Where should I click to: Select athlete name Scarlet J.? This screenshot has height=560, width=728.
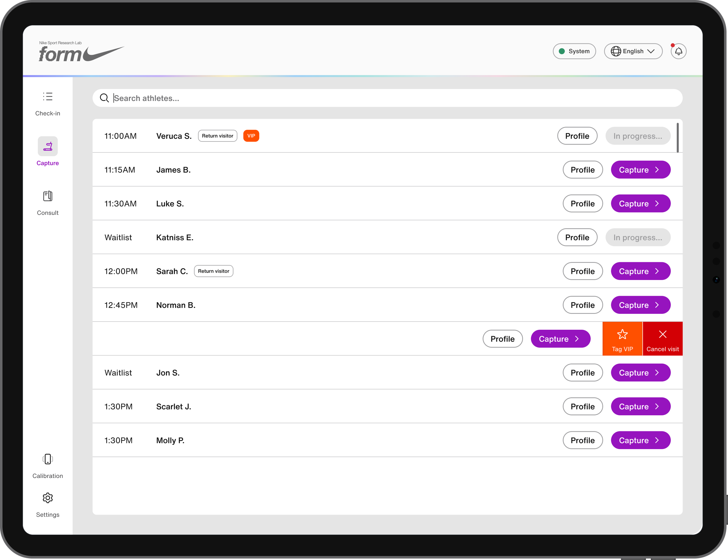click(174, 406)
